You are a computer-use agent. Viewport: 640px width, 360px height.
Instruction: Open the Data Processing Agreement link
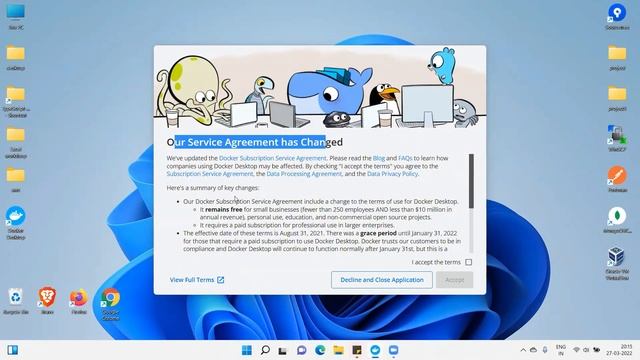point(304,173)
